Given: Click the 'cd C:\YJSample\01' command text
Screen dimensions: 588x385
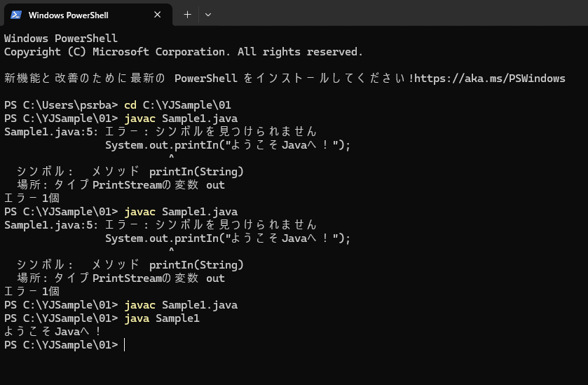Looking at the screenshot, I should pyautogui.click(x=177, y=105).
